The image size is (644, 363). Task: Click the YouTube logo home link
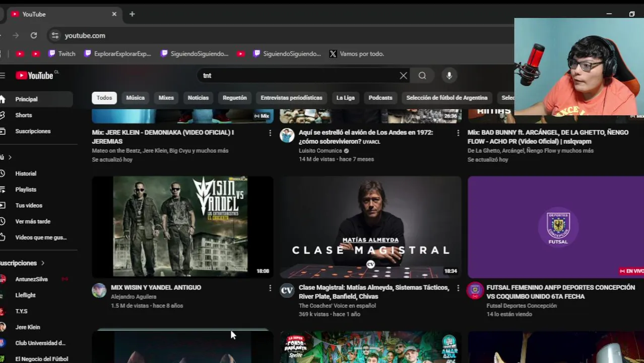[34, 76]
